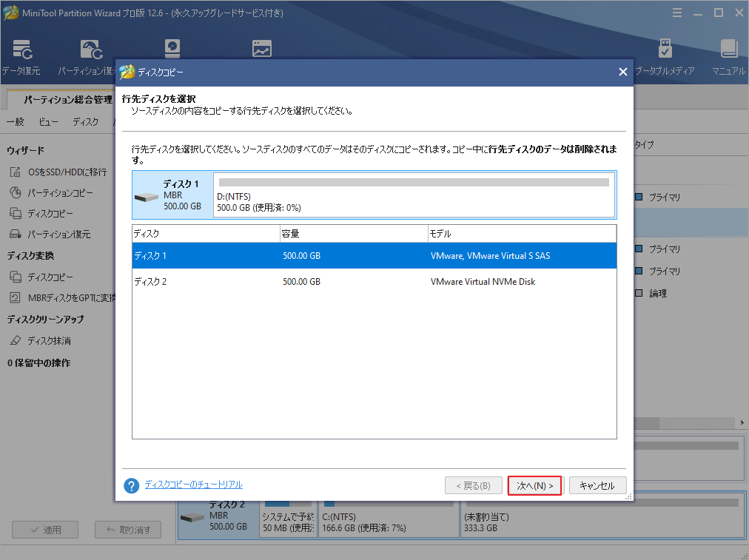Cancel the disk copy dialog
The image size is (749, 560).
[597, 485]
